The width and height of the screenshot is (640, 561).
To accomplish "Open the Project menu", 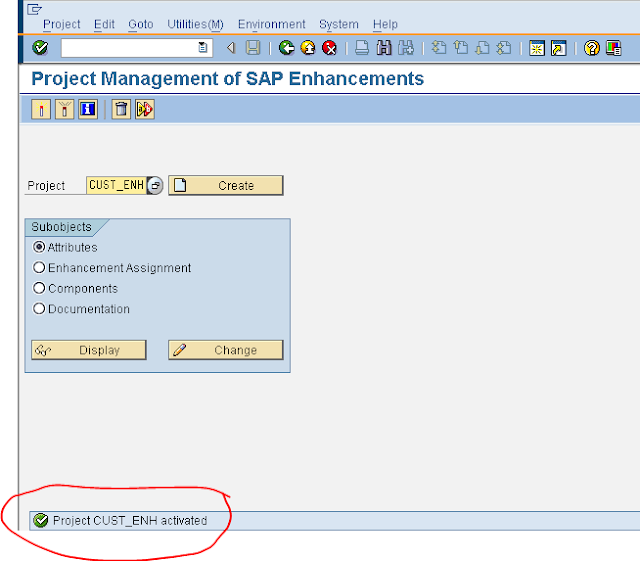I will pyautogui.click(x=62, y=24).
